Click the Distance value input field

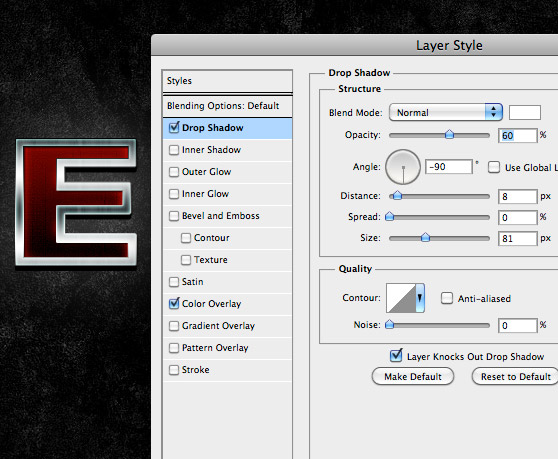coord(517,196)
